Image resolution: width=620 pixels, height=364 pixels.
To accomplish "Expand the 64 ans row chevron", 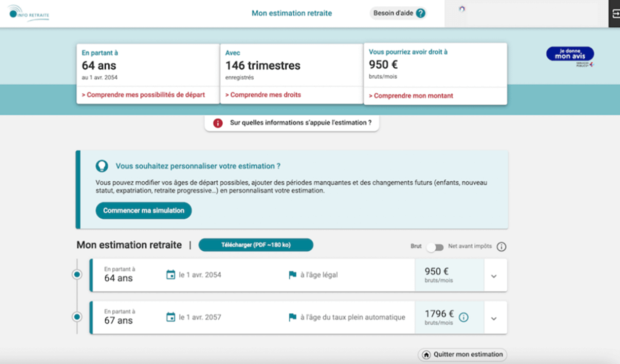I will click(x=494, y=276).
